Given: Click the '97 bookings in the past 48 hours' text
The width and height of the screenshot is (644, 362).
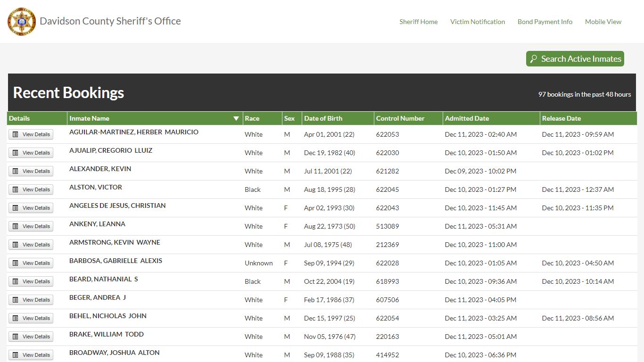Looking at the screenshot, I should (x=585, y=94).
